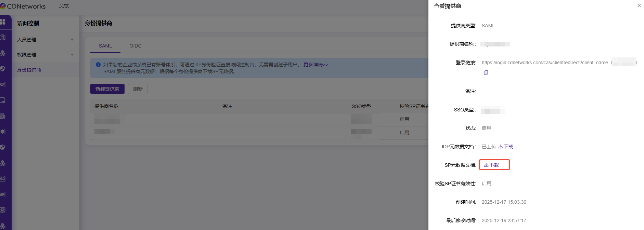Click the checkmark box sidebar icon
644x230 pixels.
point(3,84)
